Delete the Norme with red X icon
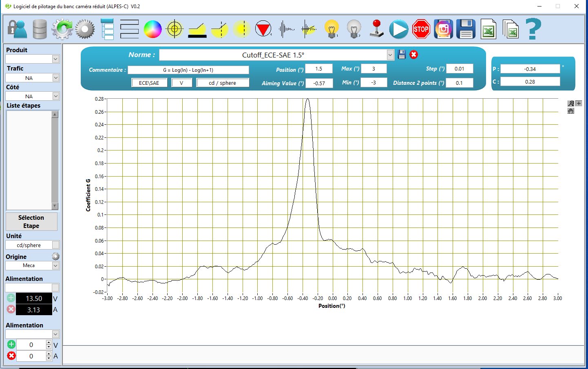This screenshot has height=369, width=588. tap(413, 55)
